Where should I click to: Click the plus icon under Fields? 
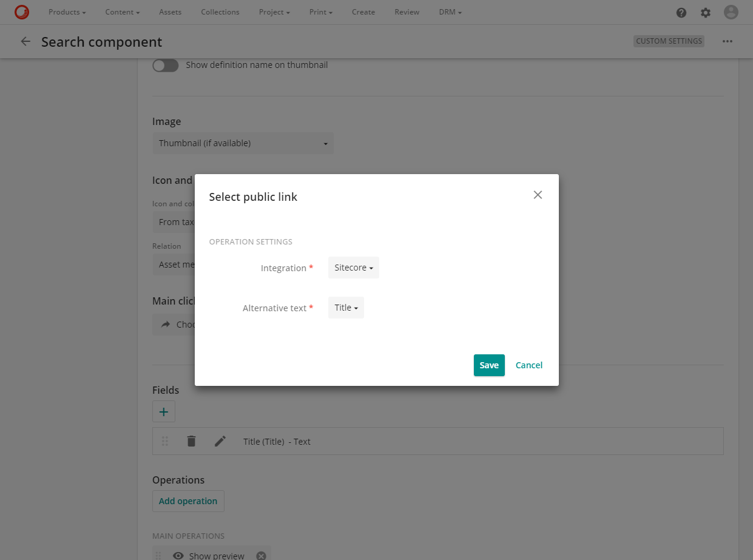point(163,411)
